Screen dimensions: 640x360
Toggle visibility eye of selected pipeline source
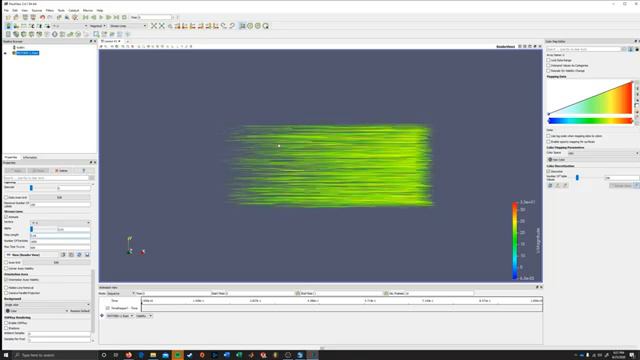[5, 53]
